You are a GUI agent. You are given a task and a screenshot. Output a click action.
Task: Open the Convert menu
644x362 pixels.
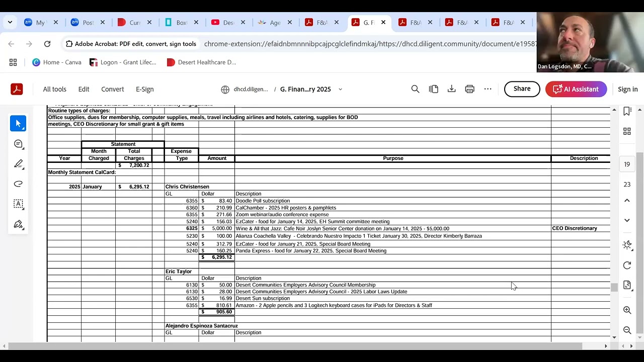point(112,89)
